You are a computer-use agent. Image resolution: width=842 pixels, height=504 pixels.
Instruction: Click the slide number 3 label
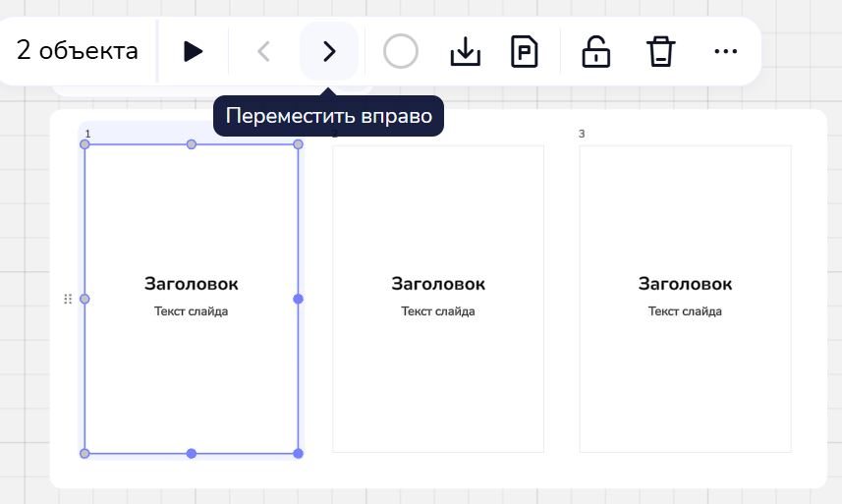(x=582, y=134)
